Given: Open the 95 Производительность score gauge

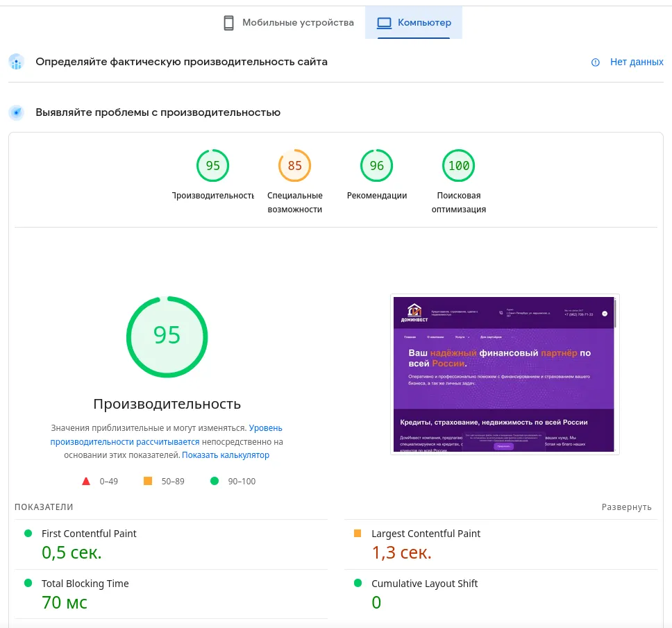Looking at the screenshot, I should click(212, 166).
